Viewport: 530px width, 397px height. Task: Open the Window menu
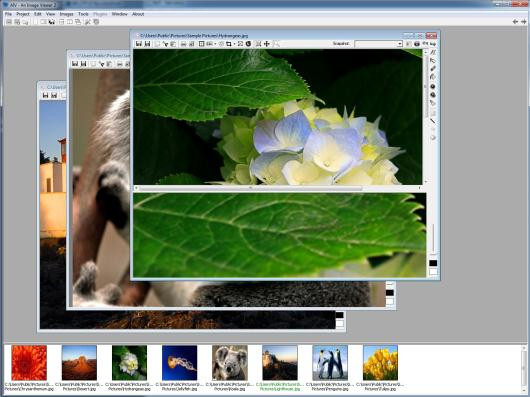[119, 14]
